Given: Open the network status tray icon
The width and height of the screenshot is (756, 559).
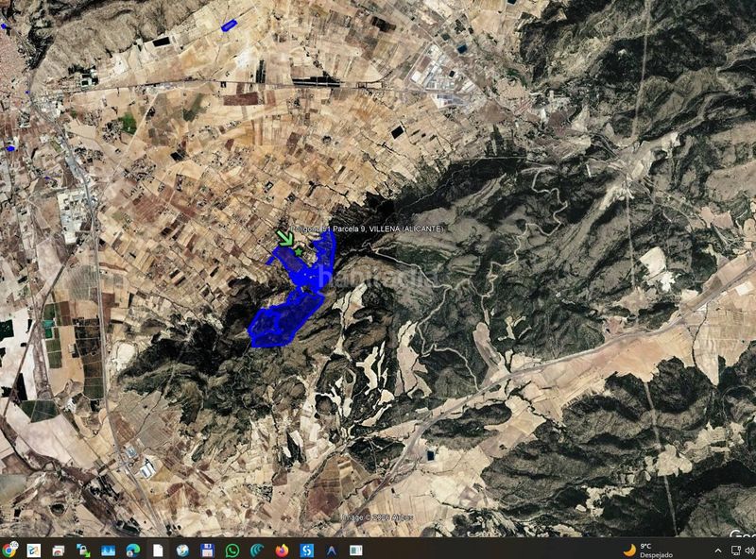Looking at the screenshot, I should (x=736, y=551).
